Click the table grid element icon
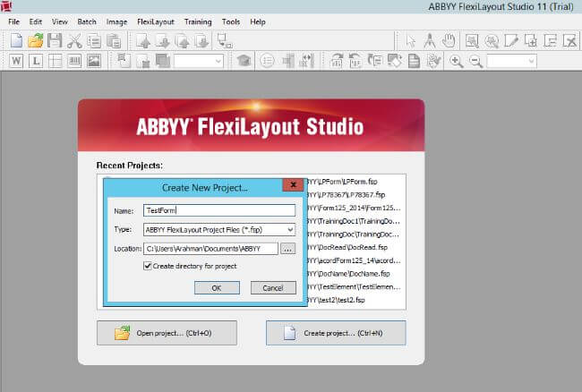Screen dimensions: 582x392 point(55,61)
